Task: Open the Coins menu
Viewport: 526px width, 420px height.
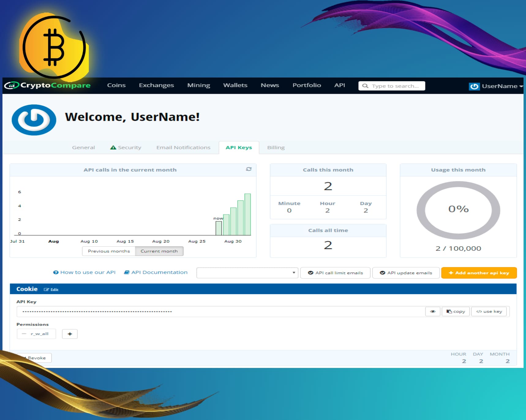Action: [116, 85]
